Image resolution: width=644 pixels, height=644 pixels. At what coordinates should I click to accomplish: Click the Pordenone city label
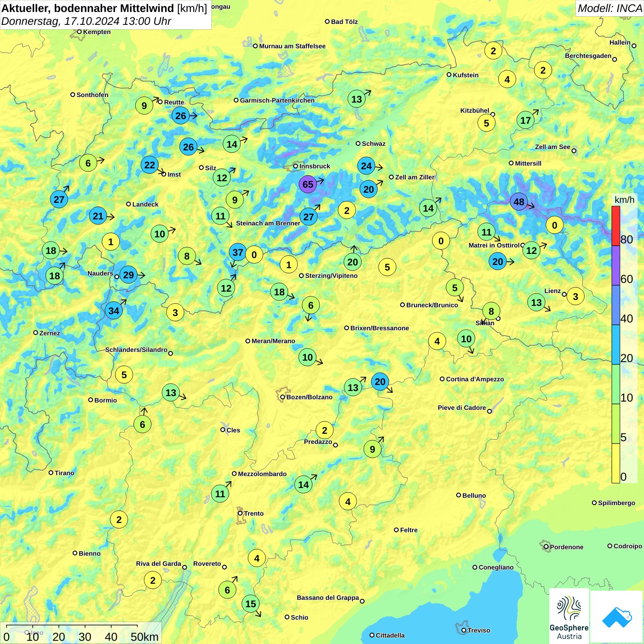pyautogui.click(x=566, y=547)
